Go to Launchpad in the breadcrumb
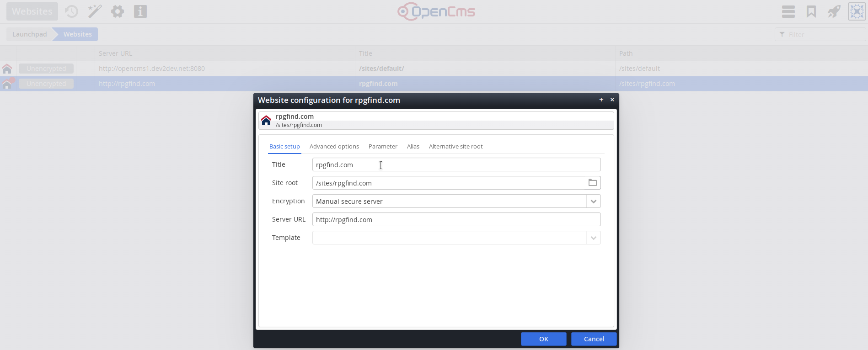This screenshot has width=868, height=350. (x=29, y=34)
